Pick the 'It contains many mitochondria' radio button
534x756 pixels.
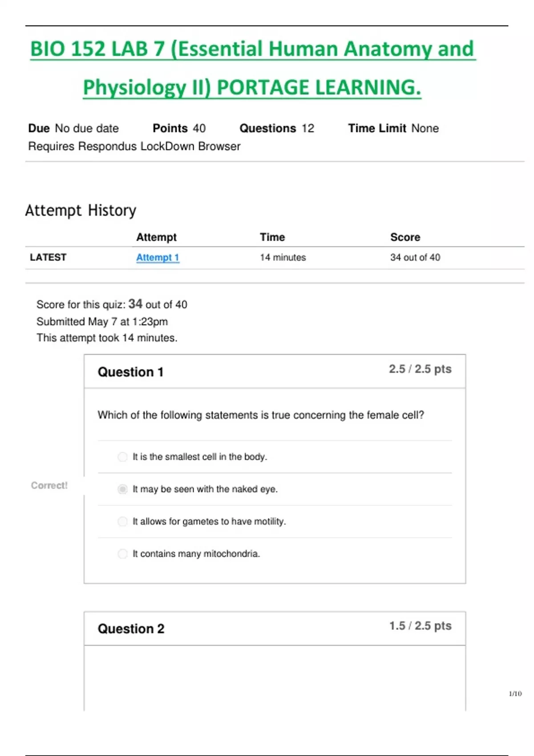[x=122, y=554]
